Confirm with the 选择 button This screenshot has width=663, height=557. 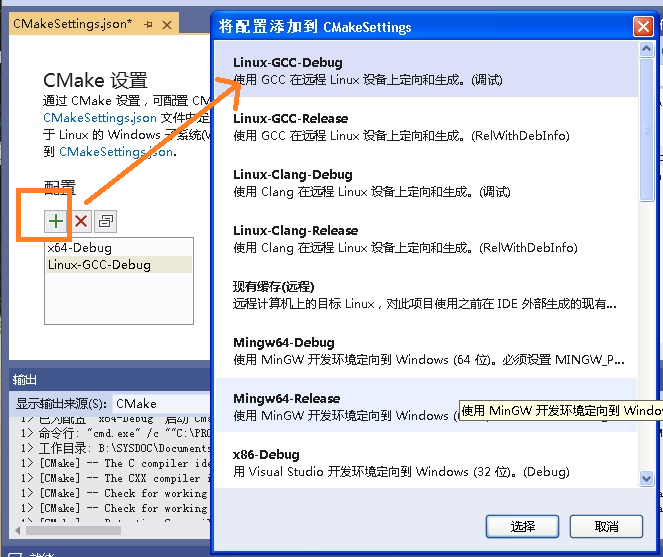tap(522, 527)
